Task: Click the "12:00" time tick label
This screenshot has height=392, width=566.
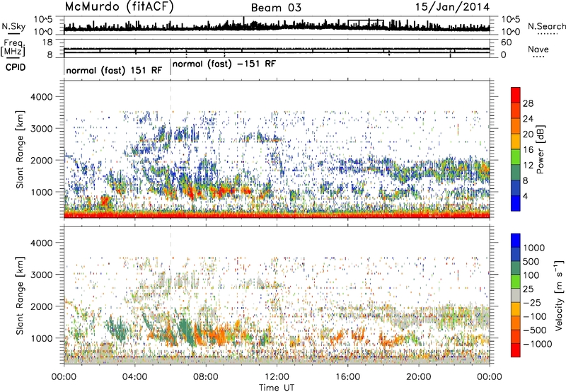Action: [x=277, y=377]
